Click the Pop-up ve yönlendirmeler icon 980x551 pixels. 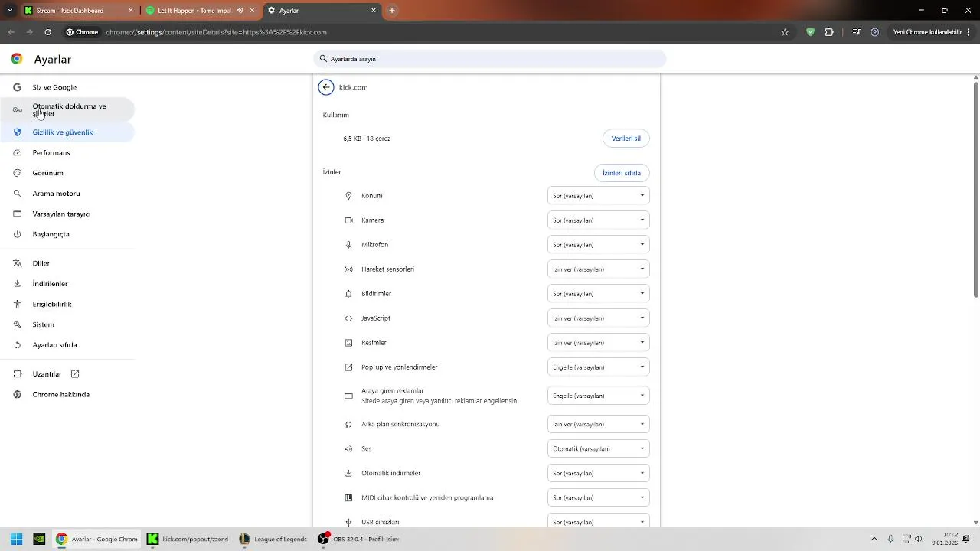[348, 367]
